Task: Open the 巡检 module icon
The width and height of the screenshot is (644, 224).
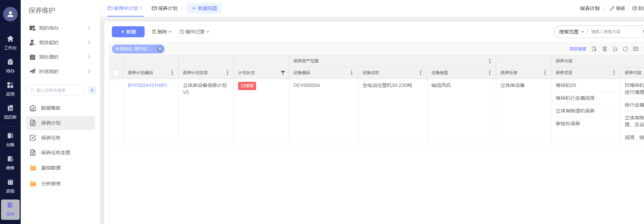Action: tap(10, 186)
